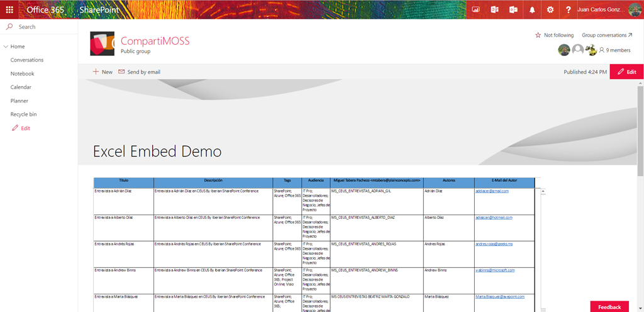
Task: Click the search magnifier icon
Action: pyautogui.click(x=9, y=26)
